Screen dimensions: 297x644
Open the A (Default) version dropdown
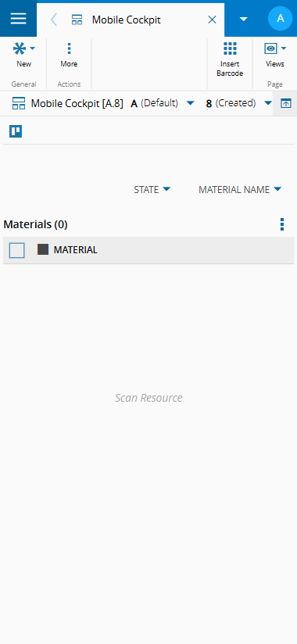click(x=163, y=103)
